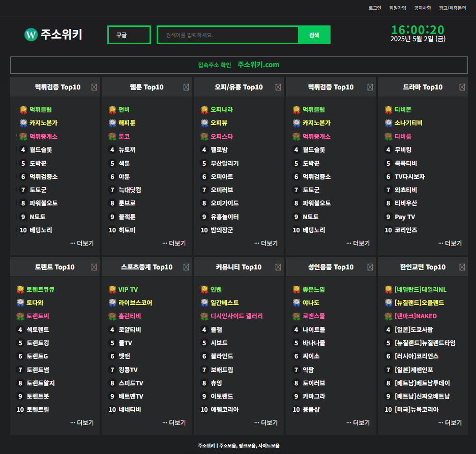Close the 커뮤니티 Top10 panel X icon
476x454 pixels.
tap(278, 267)
